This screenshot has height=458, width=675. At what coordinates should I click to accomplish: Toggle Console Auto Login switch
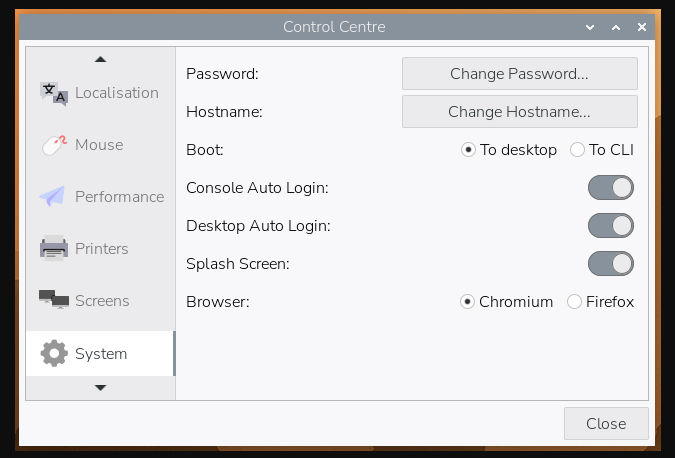click(x=610, y=188)
